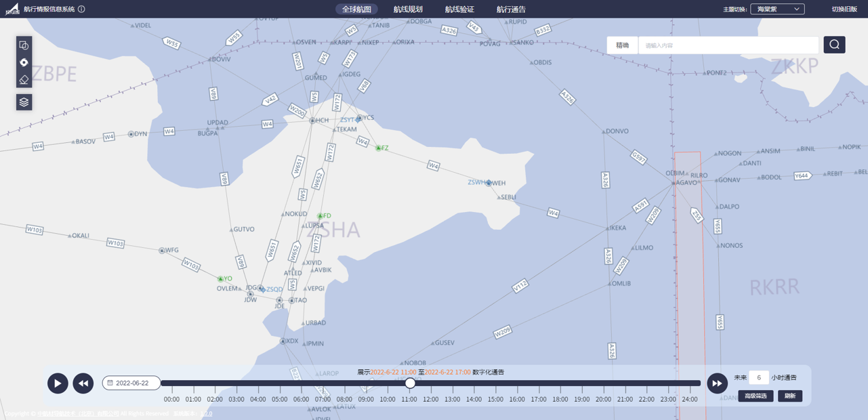
Task: Click the 刷新 refresh button
Action: [790, 396]
